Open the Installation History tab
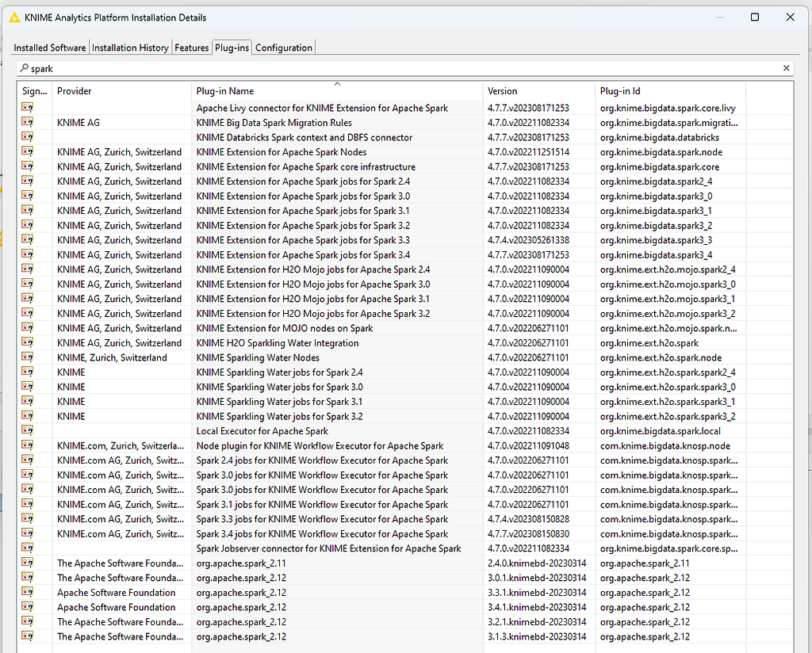812x653 pixels. [130, 47]
